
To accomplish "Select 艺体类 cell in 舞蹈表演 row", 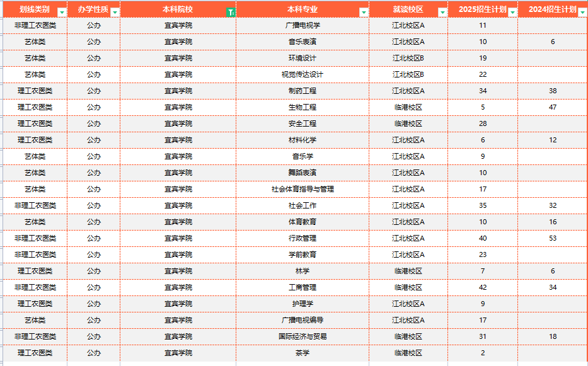I will [35, 173].
